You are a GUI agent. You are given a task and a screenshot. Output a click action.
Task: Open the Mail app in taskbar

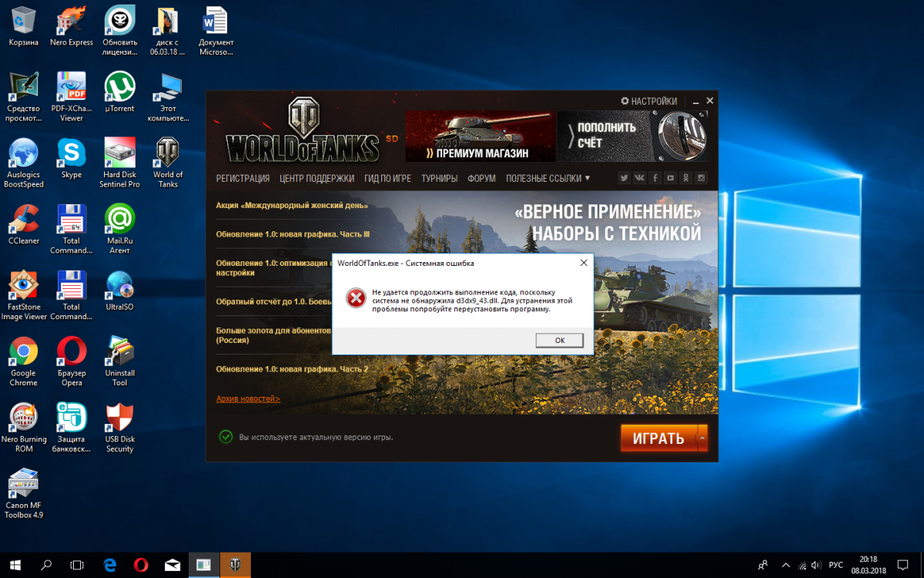(172, 565)
